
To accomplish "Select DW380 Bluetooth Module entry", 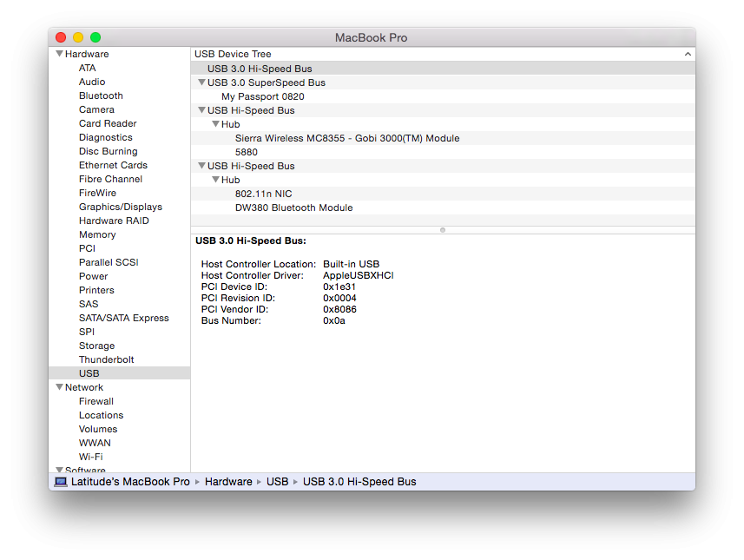I will [x=293, y=208].
